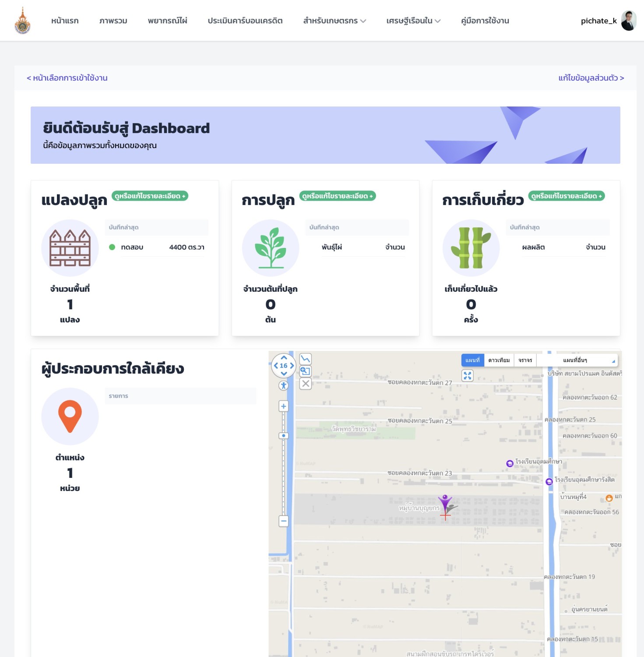
Task: Zoom out the map with minus
Action: [x=284, y=521]
